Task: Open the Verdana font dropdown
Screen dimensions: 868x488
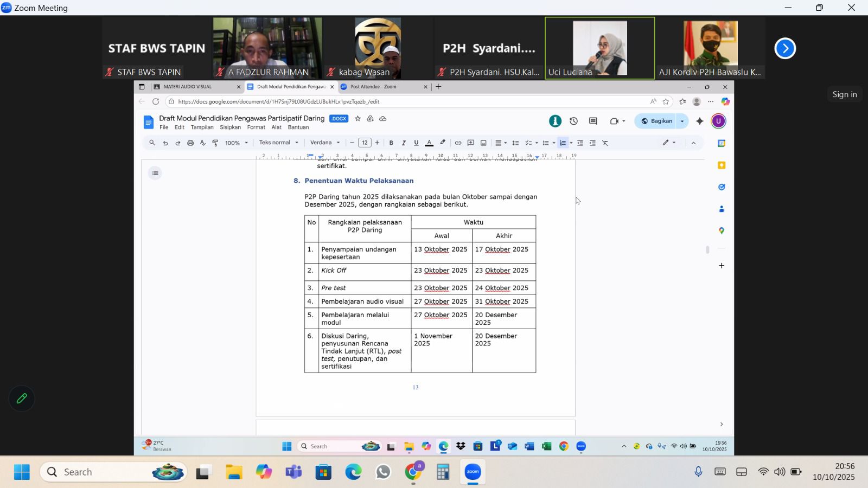Action: tap(325, 143)
